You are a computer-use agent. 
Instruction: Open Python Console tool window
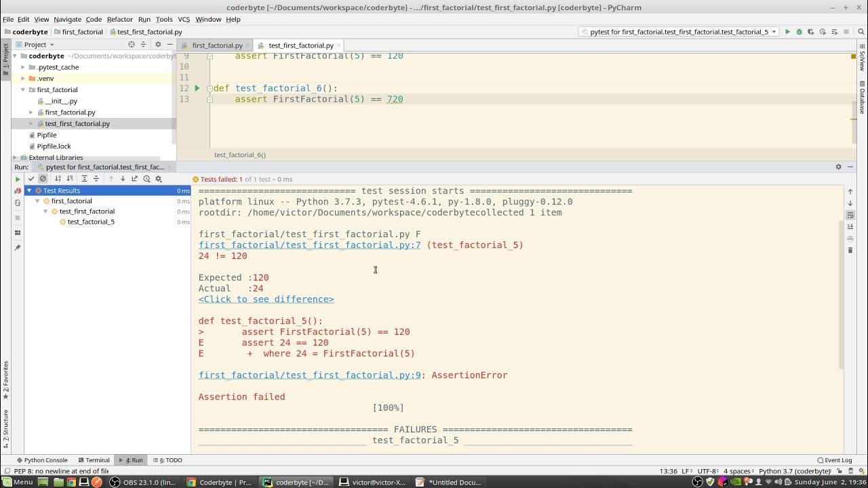point(42,460)
